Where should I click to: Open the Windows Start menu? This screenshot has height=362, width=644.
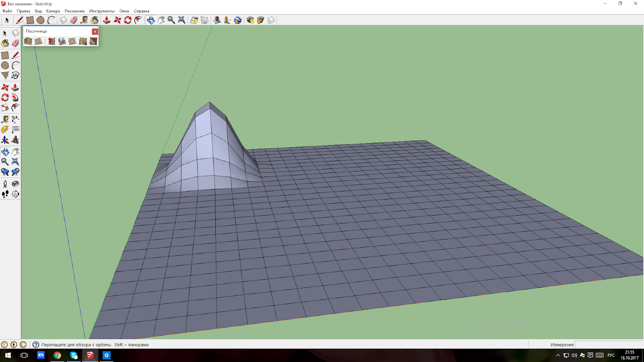pyautogui.click(x=8, y=355)
